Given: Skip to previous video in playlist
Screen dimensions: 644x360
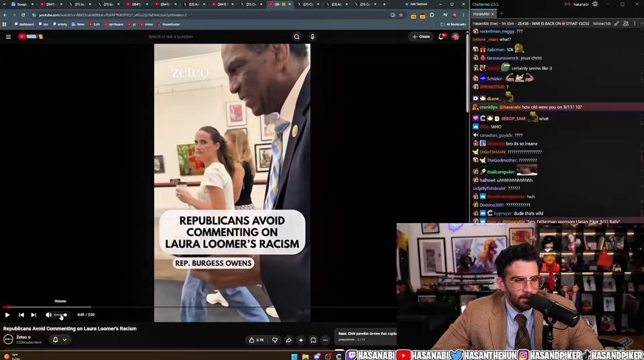Looking at the screenshot, I should (21, 315).
